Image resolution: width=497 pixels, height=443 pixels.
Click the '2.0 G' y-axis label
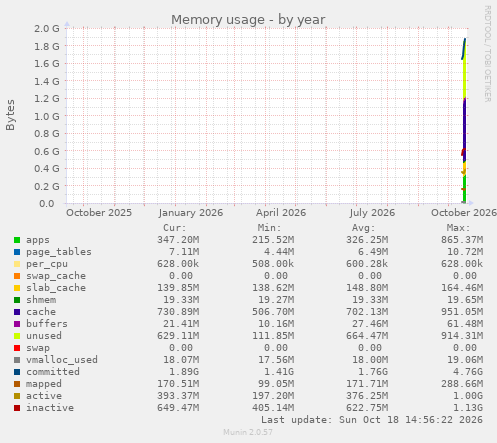point(47,29)
